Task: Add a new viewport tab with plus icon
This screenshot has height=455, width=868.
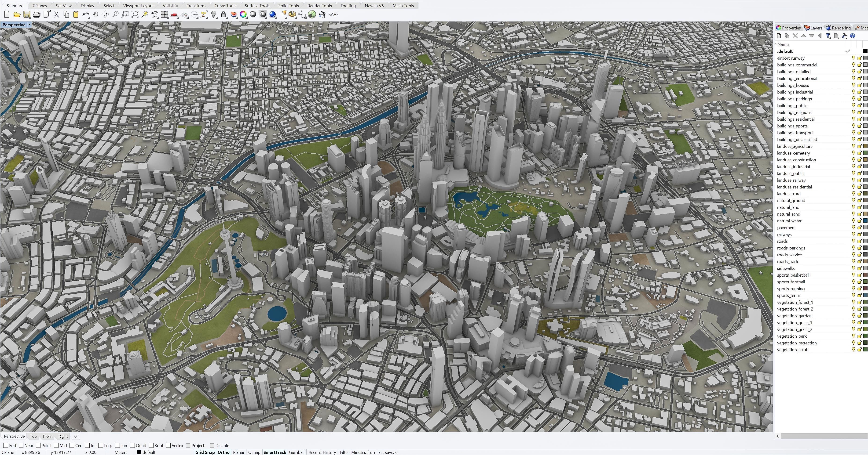Action: (x=76, y=437)
